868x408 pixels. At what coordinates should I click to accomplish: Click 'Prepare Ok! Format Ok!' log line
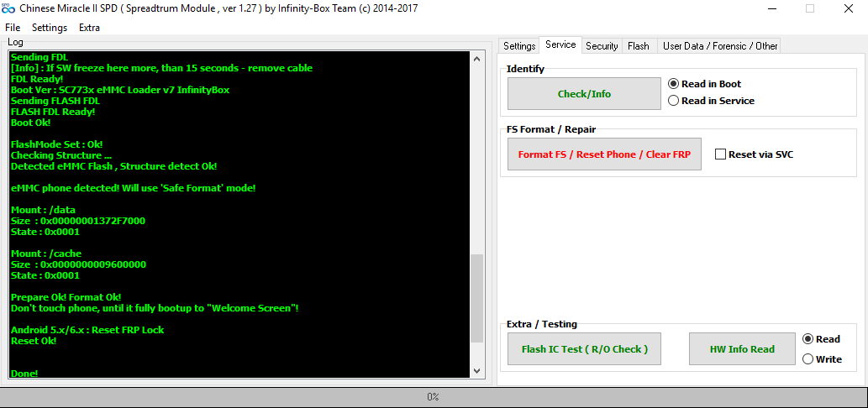click(x=66, y=297)
